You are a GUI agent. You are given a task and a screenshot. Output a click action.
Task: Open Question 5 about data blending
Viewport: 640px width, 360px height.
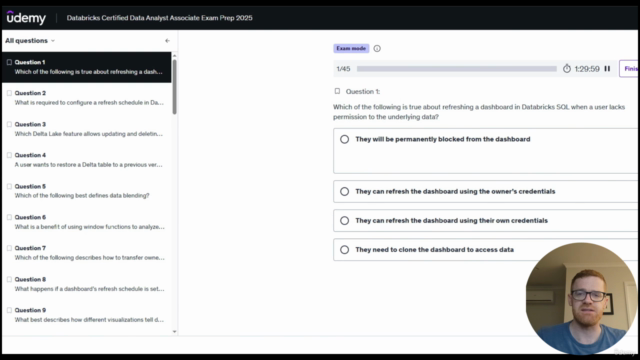87,191
